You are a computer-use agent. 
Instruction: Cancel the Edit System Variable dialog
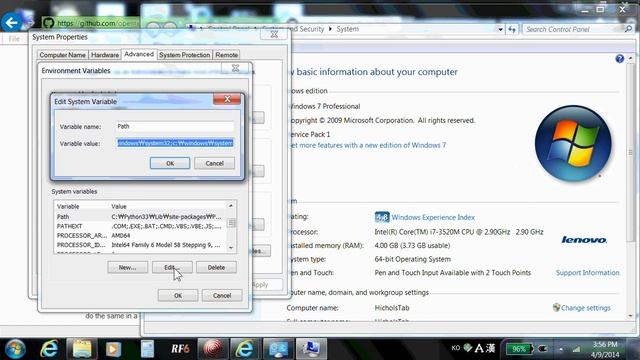(x=214, y=163)
